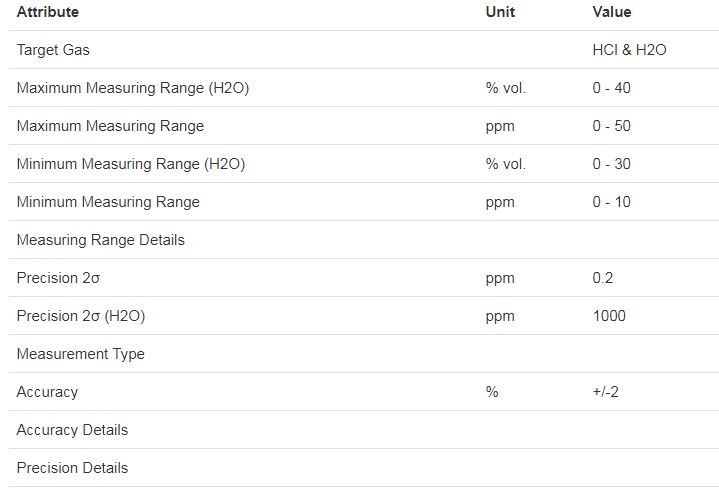Click the Minimum Measuring Range (H2O) label
The width and height of the screenshot is (719, 503).
point(130,164)
